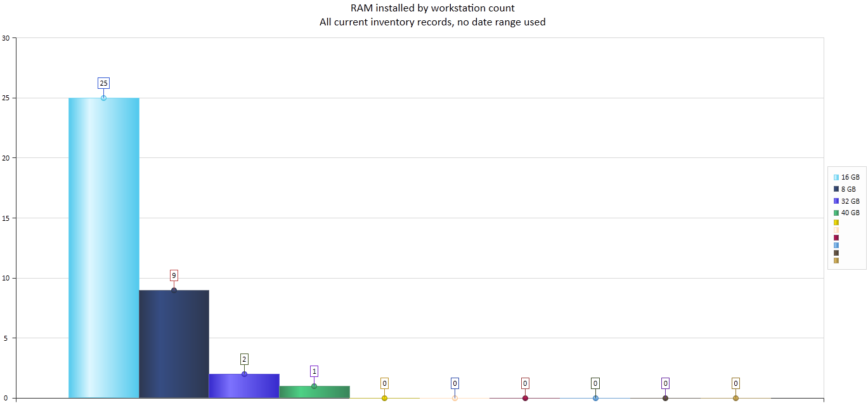Click the dark brown unlabeled legend swatch
The width and height of the screenshot is (868, 403).
[x=836, y=253]
